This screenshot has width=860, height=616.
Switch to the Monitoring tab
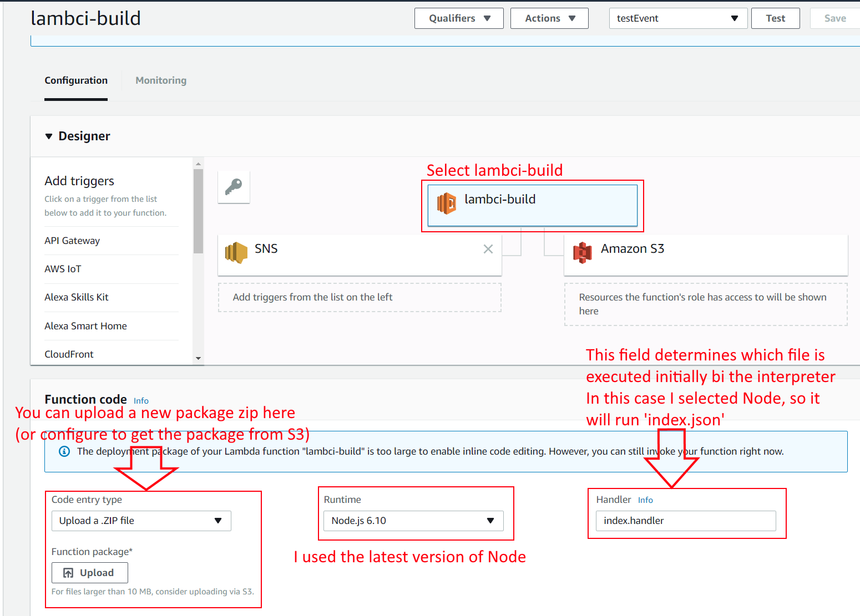pos(161,80)
